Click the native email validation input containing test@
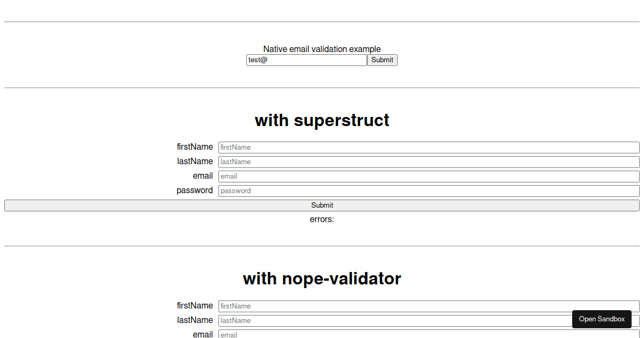644x338 pixels. point(306,60)
